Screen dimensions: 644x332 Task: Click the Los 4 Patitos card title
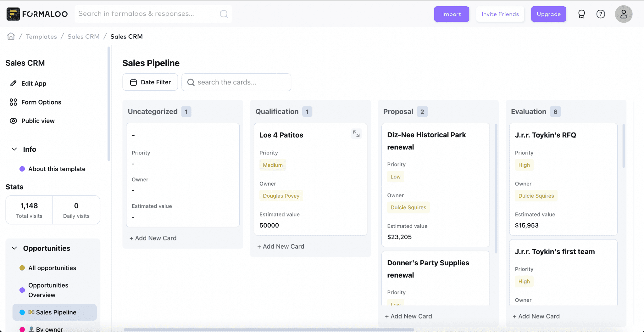pyautogui.click(x=281, y=135)
